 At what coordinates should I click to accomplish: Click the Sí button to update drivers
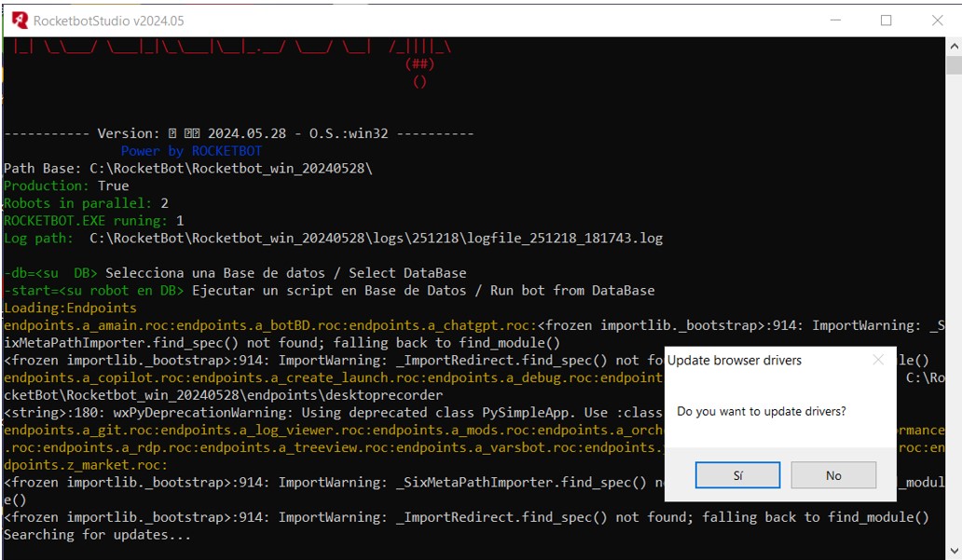tap(737, 475)
